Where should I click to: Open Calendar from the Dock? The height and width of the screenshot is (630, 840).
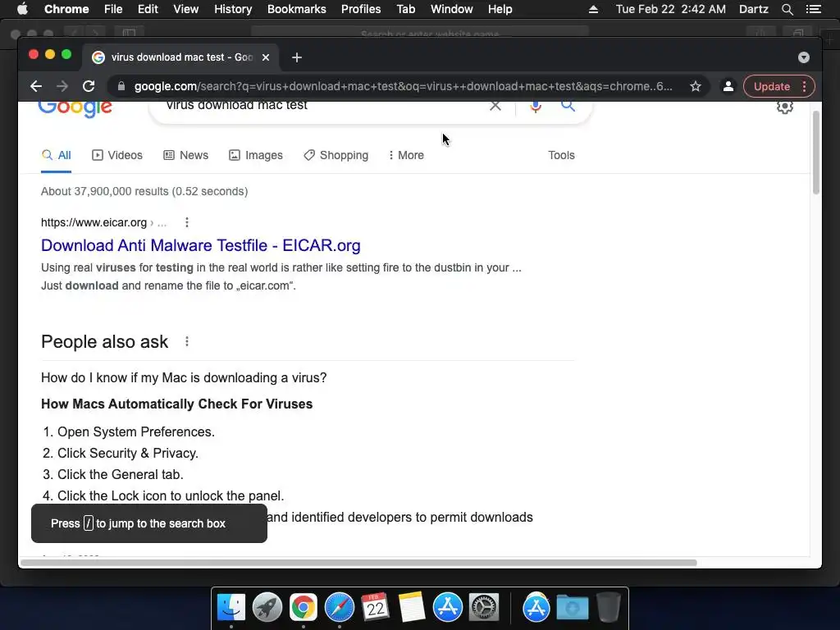coord(375,608)
